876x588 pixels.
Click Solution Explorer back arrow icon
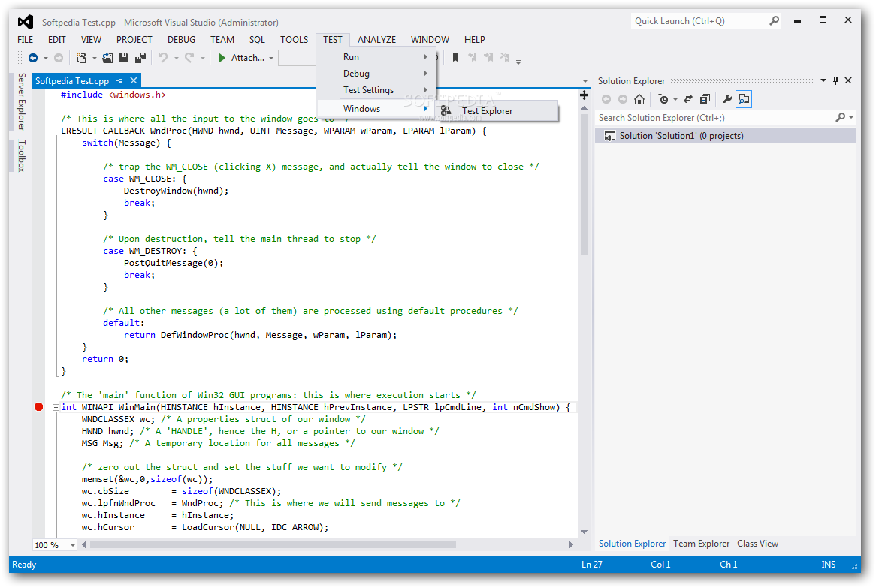pos(606,99)
